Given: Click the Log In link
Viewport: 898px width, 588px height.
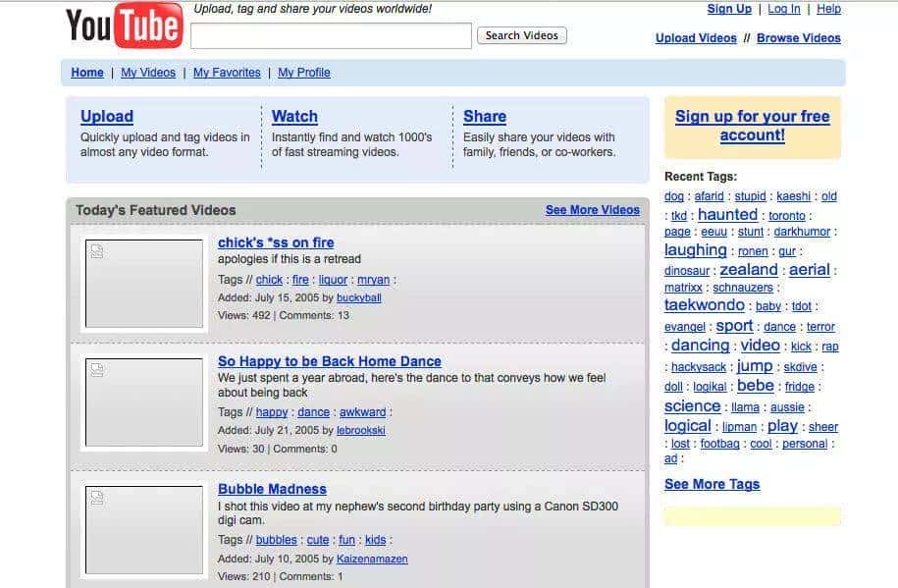Looking at the screenshot, I should (783, 9).
